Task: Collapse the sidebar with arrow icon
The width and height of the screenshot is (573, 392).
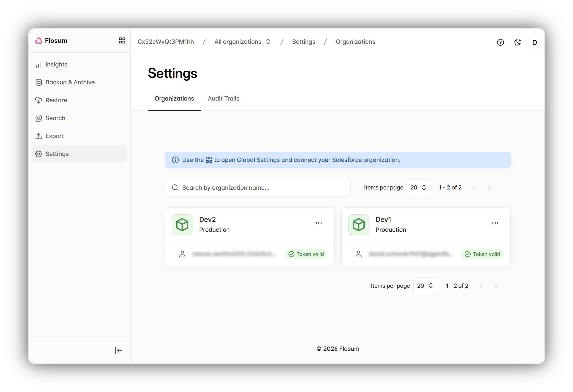Action: (118, 351)
